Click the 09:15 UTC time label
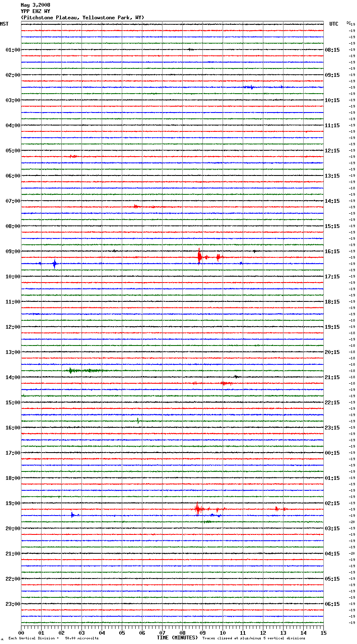Viewport: 357px width, 644px height. [332, 75]
